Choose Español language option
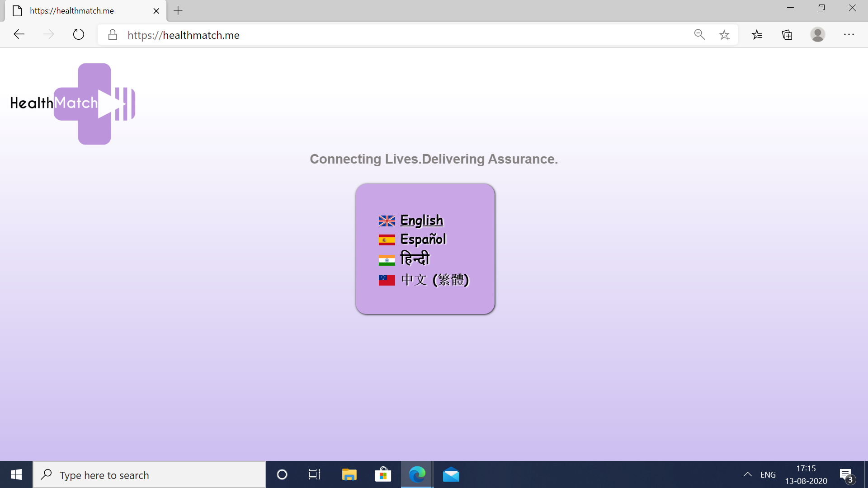 coord(423,239)
